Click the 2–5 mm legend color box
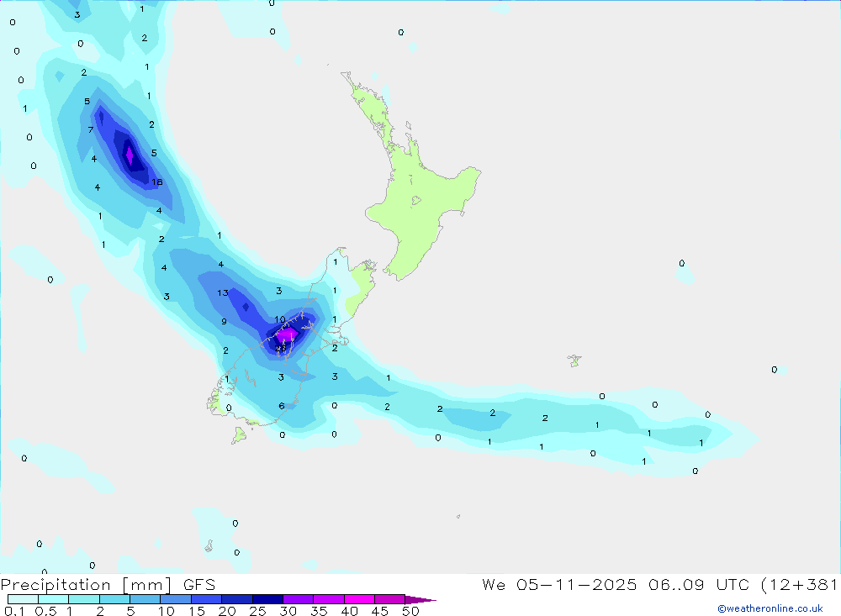841x616 pixels. [x=114, y=599]
